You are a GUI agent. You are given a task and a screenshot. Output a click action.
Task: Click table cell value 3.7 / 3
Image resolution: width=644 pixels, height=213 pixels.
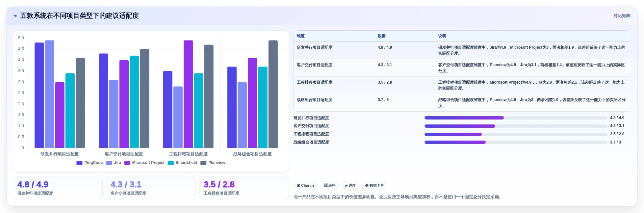point(383,100)
